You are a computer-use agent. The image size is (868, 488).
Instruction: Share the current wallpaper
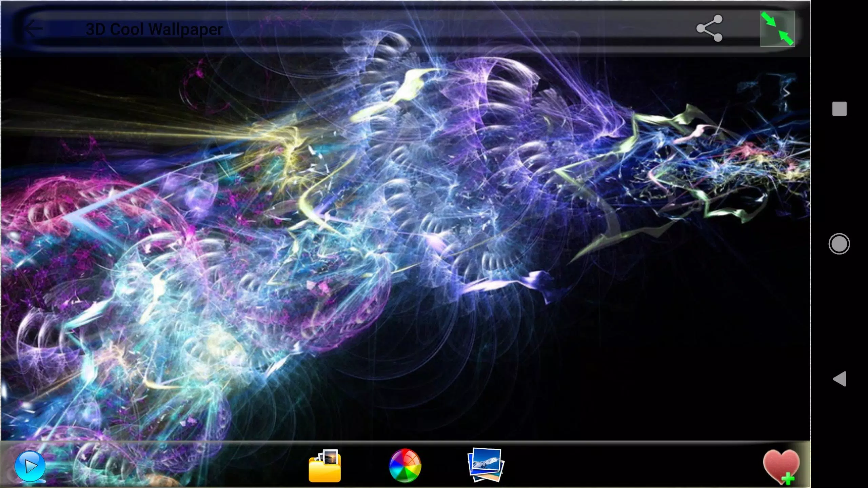(709, 28)
